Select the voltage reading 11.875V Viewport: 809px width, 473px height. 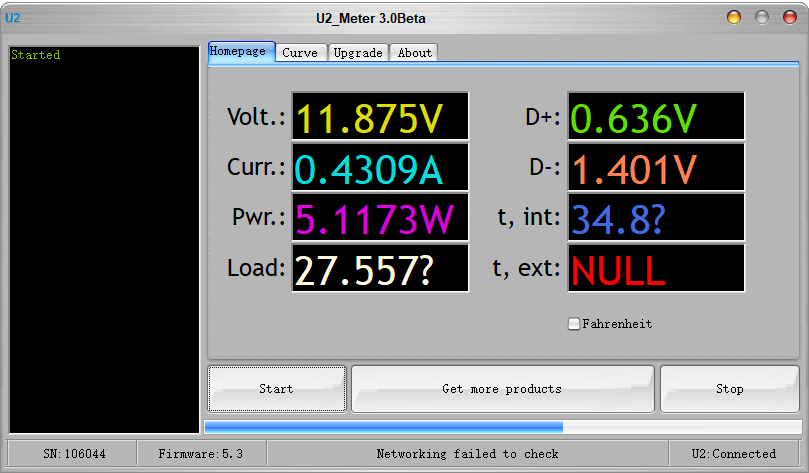click(380, 116)
